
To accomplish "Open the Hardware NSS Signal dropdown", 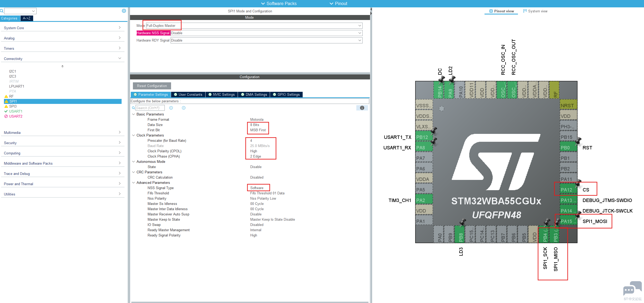I will coord(266,33).
